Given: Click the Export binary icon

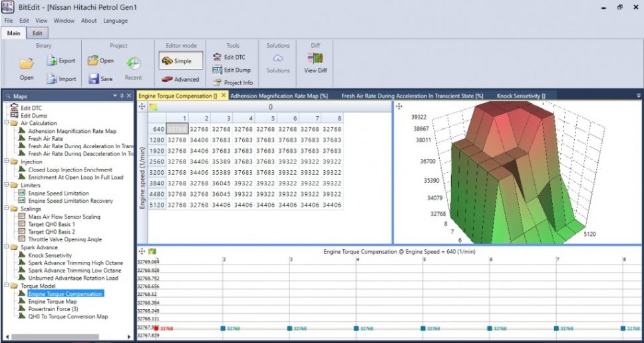Looking at the screenshot, I should tap(53, 60).
